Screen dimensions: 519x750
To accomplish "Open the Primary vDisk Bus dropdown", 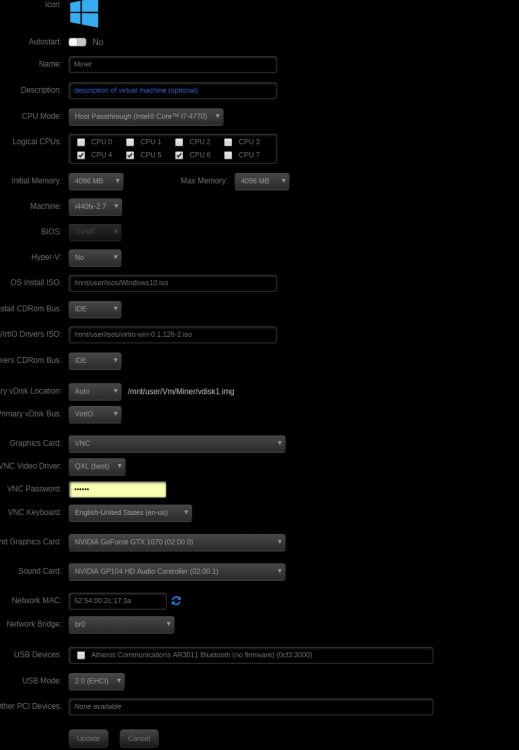I will click(x=95, y=414).
